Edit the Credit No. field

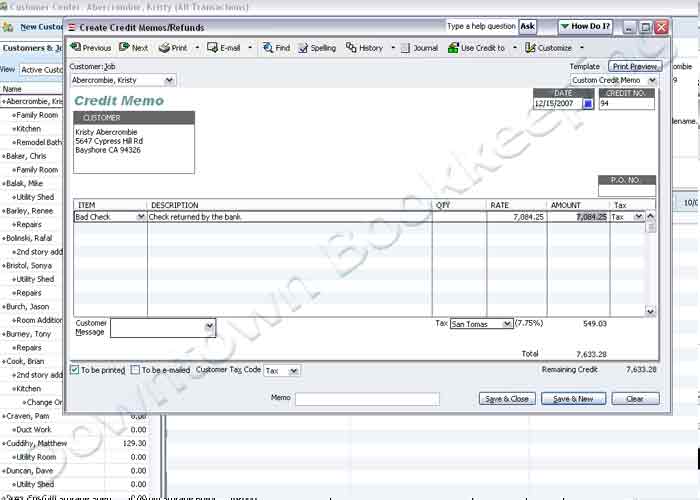pyautogui.click(x=627, y=104)
